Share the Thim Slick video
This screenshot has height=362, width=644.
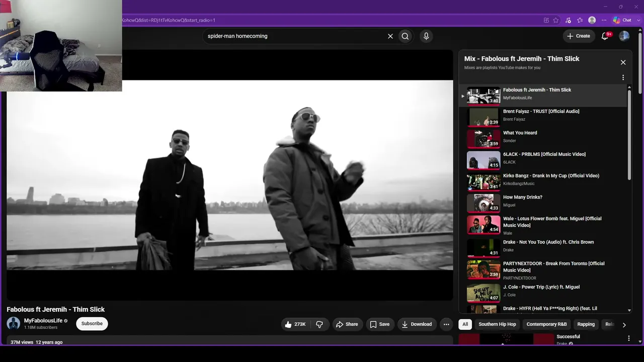tap(347, 324)
